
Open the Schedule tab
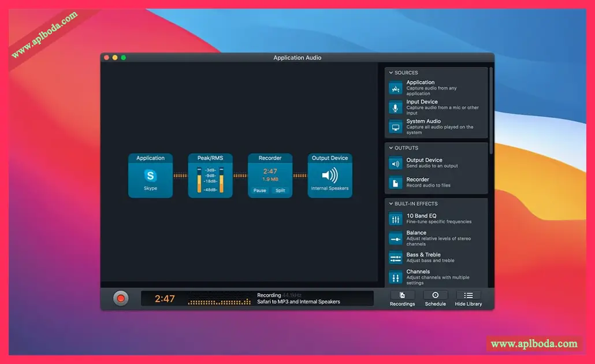coord(435,299)
